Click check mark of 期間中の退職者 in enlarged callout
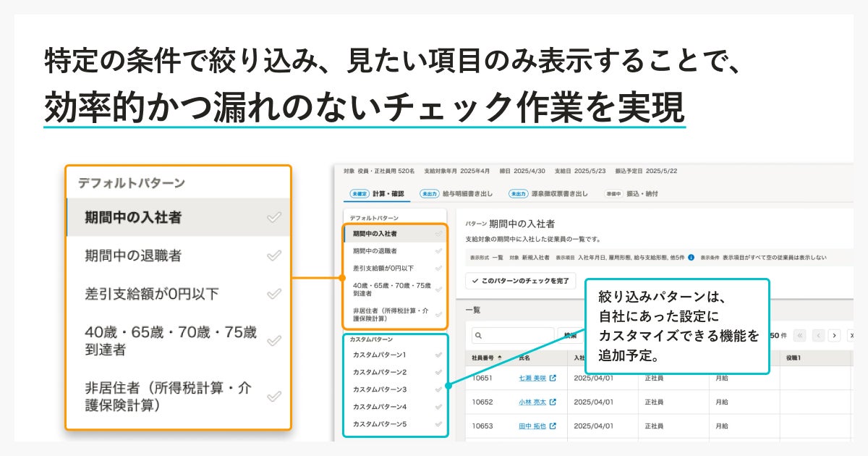Screen dimensions: 868x456 point(273,255)
